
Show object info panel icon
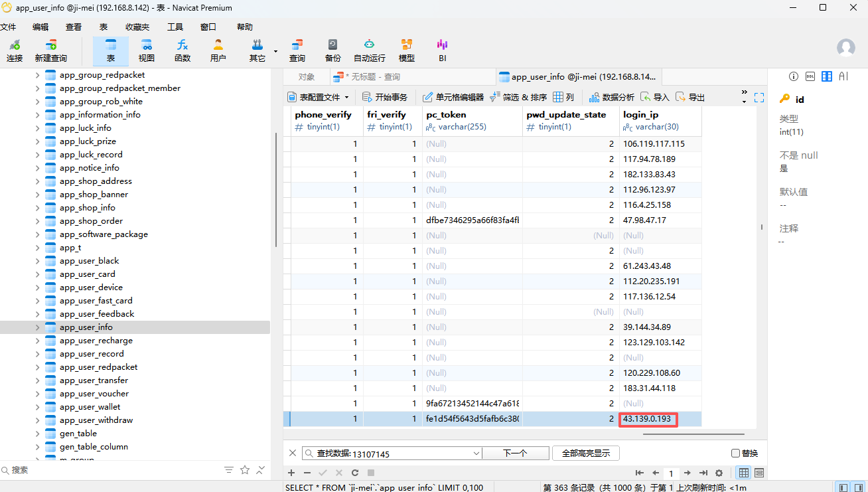[x=793, y=76]
